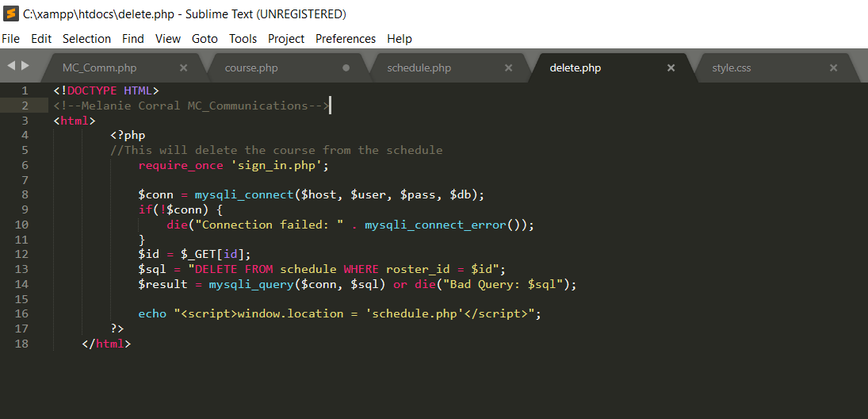Click 'schedule.php' inside the script string
Screen dimensions: 868x419
coord(414,313)
